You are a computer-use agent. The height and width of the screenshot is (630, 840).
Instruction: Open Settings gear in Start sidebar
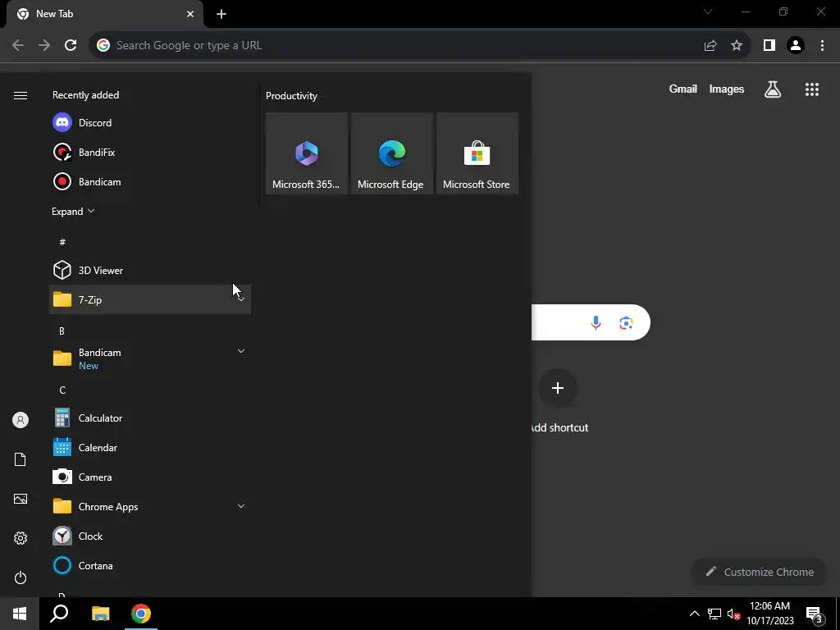[x=21, y=538]
